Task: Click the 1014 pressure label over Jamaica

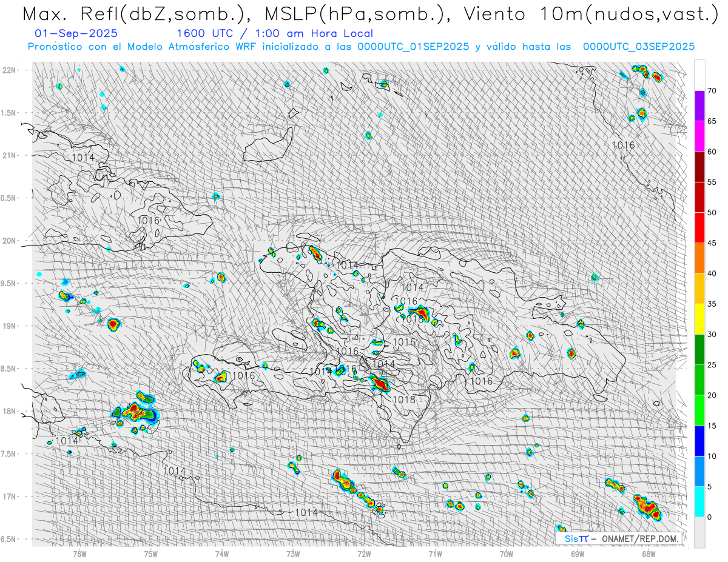Action: [67, 441]
